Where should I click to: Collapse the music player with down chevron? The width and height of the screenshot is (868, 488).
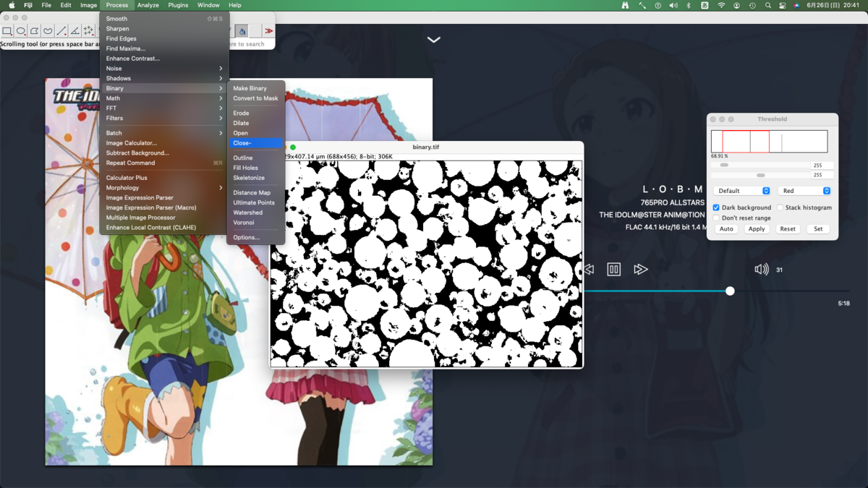(434, 40)
